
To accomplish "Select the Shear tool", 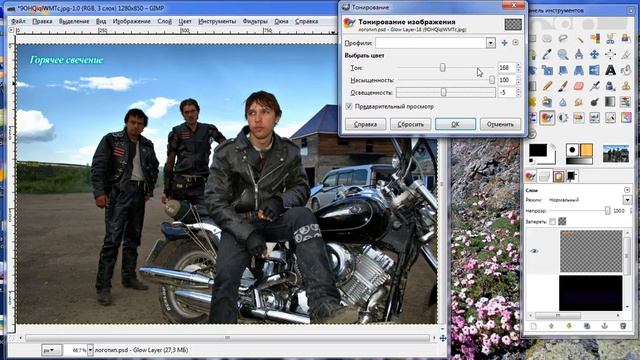I will pos(563,70).
